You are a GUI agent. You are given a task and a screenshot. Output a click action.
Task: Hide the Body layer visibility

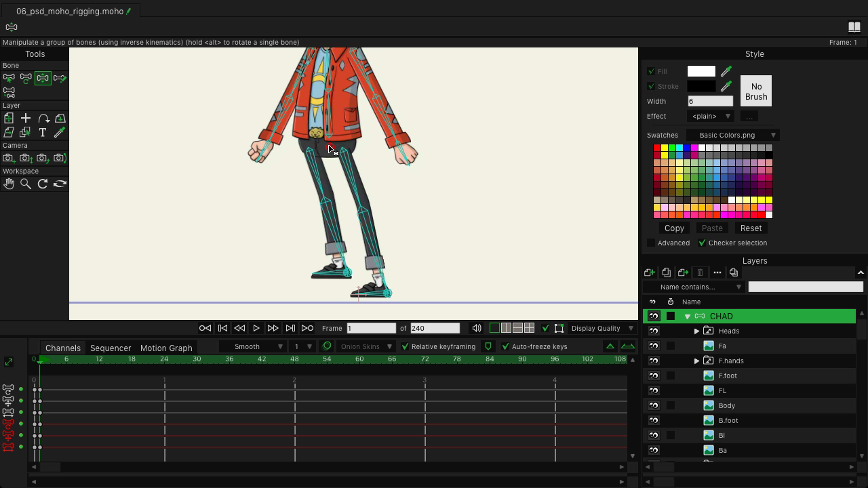click(x=654, y=405)
